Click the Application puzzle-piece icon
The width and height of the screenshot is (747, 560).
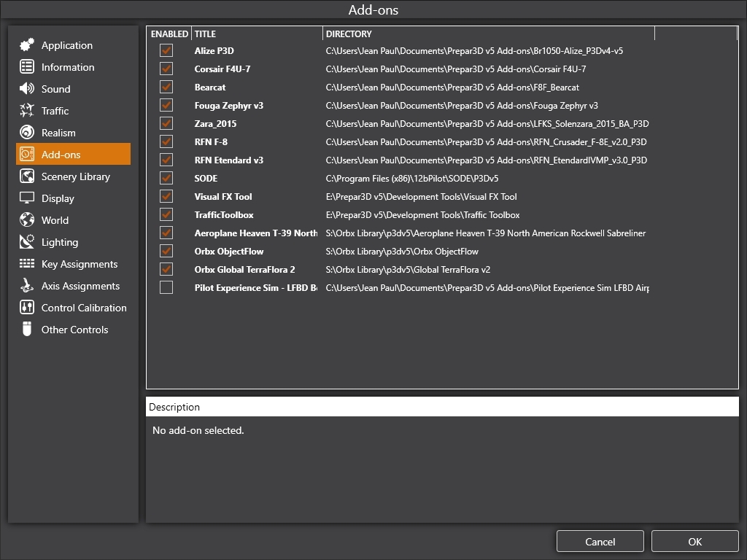pyautogui.click(x=27, y=45)
